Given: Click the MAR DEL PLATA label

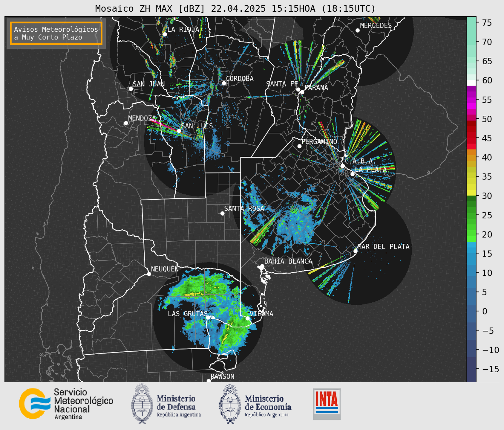Looking at the screenshot, I should (383, 247).
